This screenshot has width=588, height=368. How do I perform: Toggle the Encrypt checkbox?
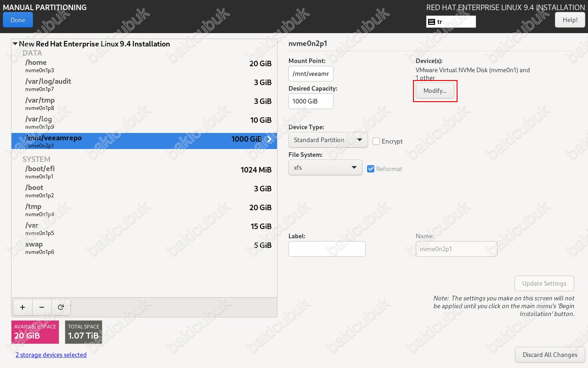click(x=376, y=141)
